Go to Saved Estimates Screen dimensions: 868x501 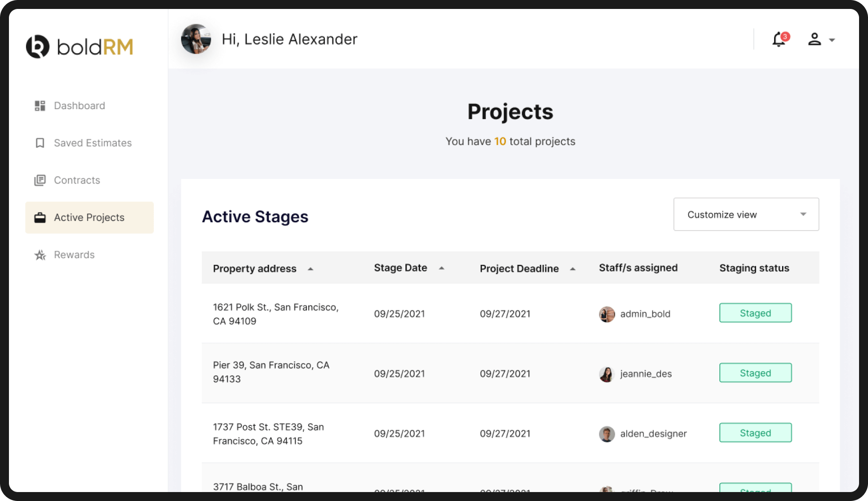[x=89, y=143]
